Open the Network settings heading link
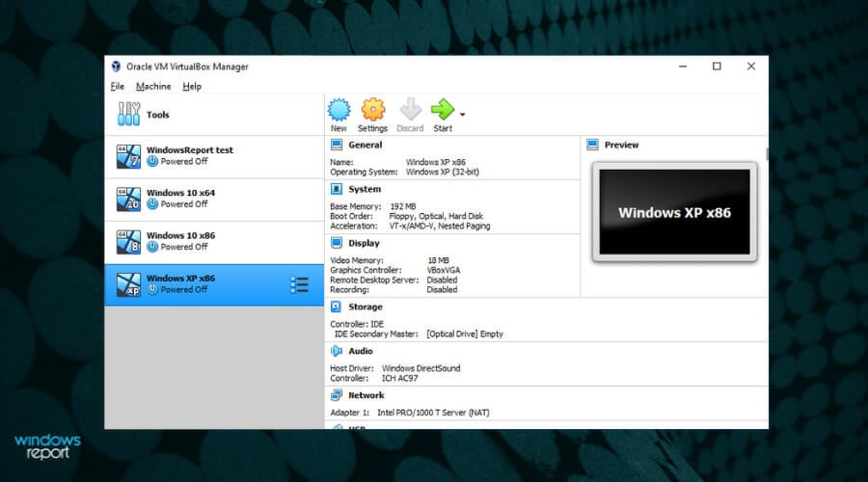 pos(366,395)
